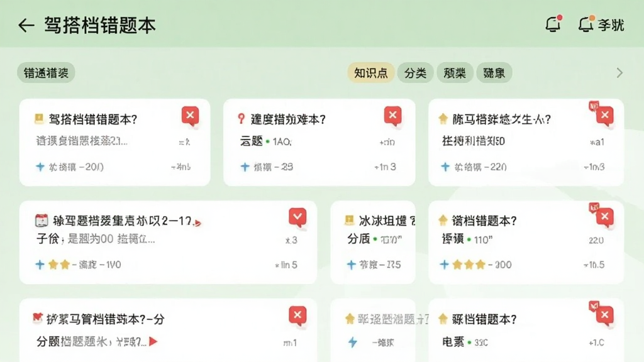Tap the blue plus icon below 分质
This screenshot has width=644, height=362.
pyautogui.click(x=351, y=265)
